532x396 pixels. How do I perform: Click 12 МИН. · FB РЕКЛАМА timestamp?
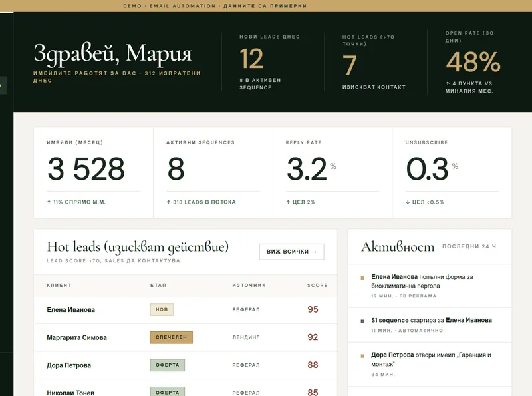pos(404,296)
